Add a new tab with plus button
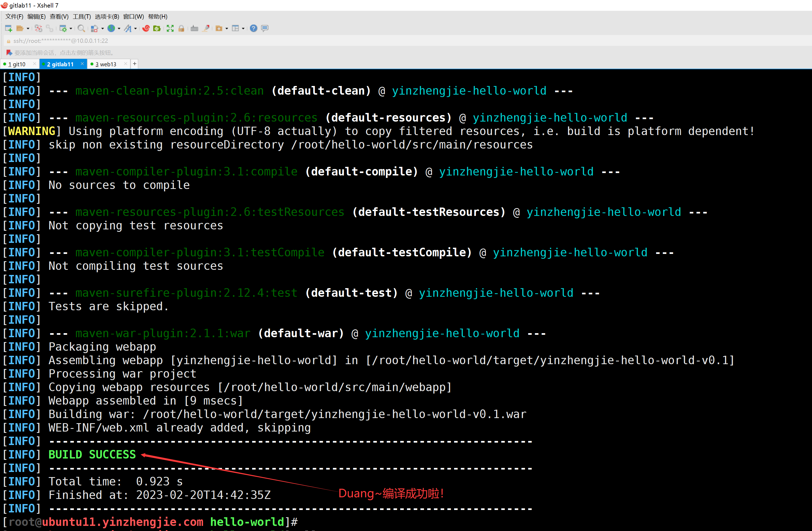 pos(134,64)
